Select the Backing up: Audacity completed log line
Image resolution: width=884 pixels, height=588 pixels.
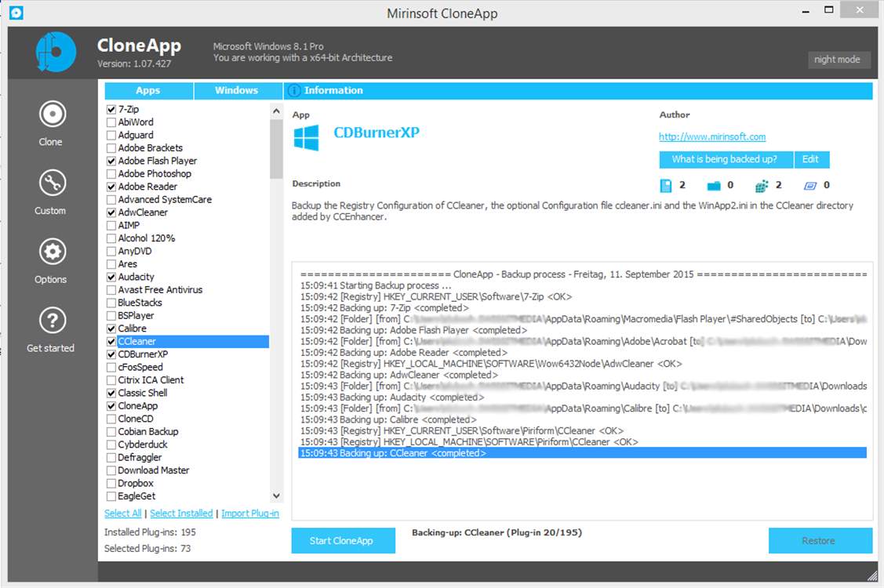click(x=392, y=397)
